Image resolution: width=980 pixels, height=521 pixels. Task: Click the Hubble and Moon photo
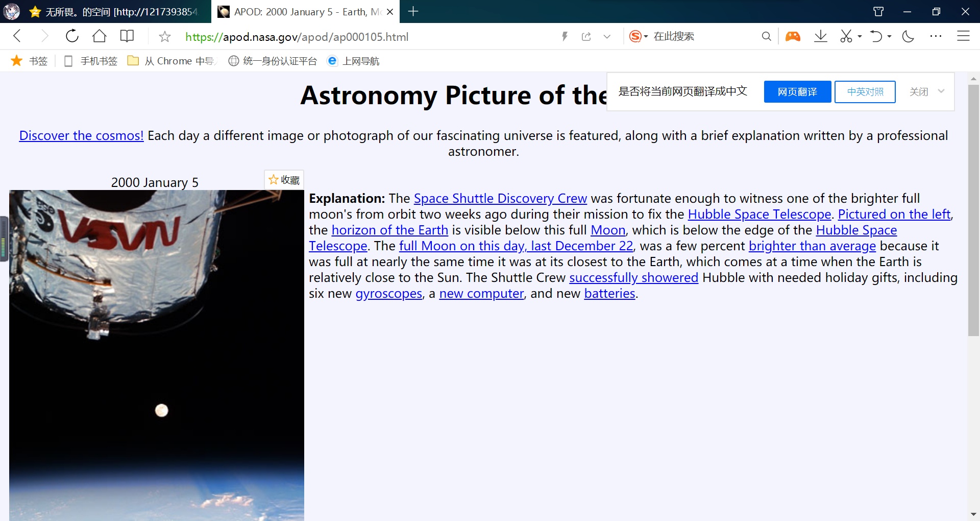[157, 356]
